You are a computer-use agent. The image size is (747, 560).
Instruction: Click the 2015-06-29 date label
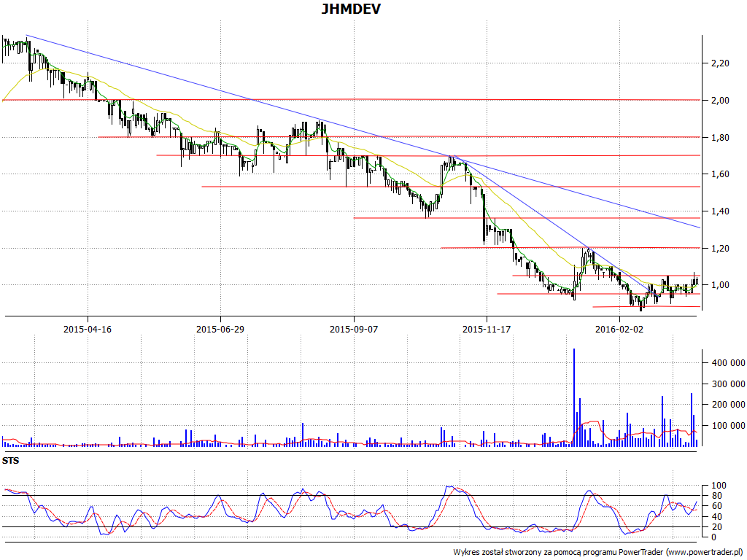[220, 329]
